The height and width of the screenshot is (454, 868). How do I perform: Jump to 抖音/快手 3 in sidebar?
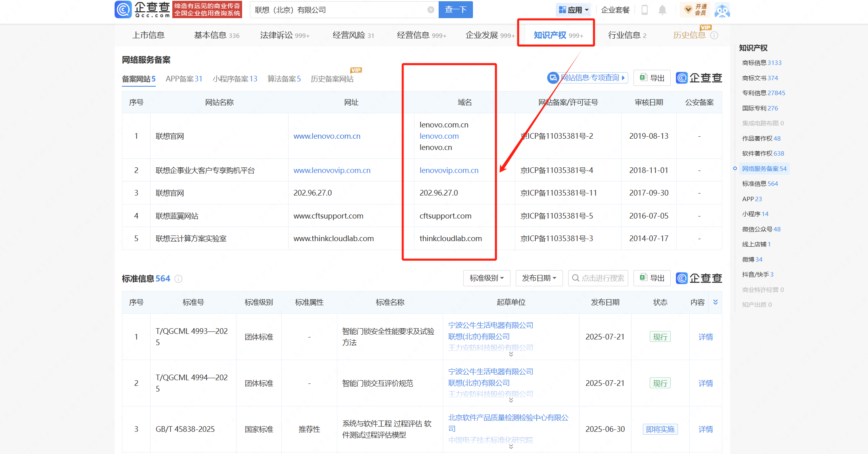[x=758, y=274]
